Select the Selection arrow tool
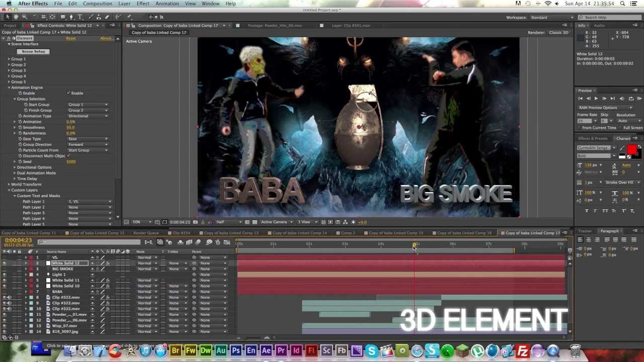The width and height of the screenshot is (644, 362). pos(8,17)
